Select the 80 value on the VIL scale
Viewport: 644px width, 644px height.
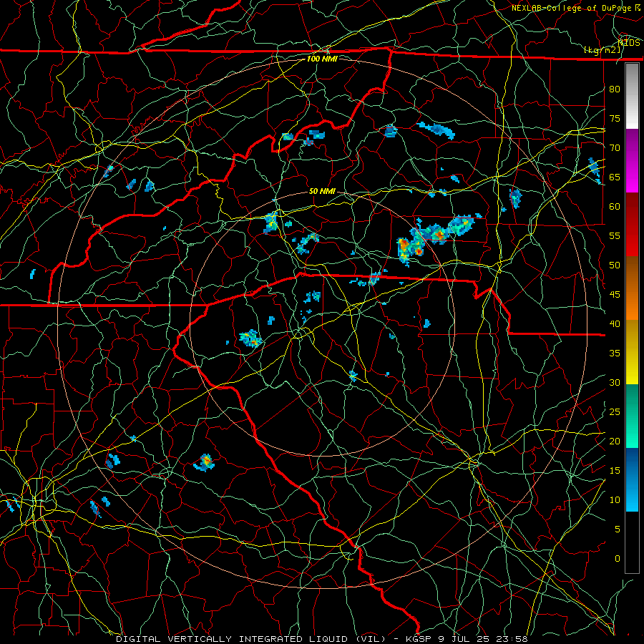[x=615, y=89]
